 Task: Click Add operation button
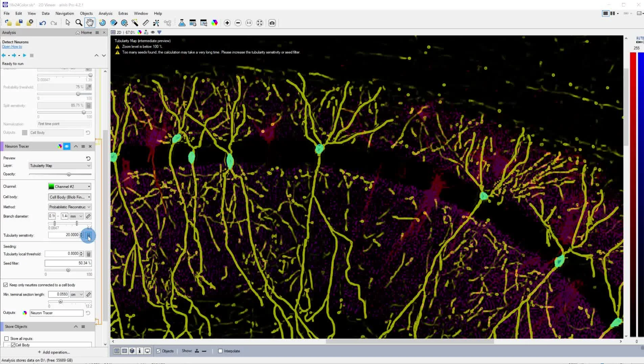54,352
